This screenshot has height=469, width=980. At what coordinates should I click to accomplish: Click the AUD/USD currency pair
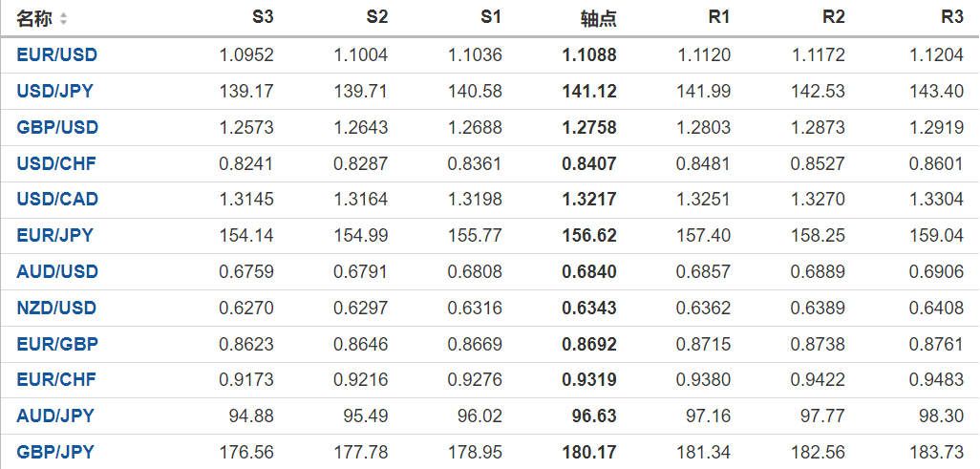[x=57, y=272]
